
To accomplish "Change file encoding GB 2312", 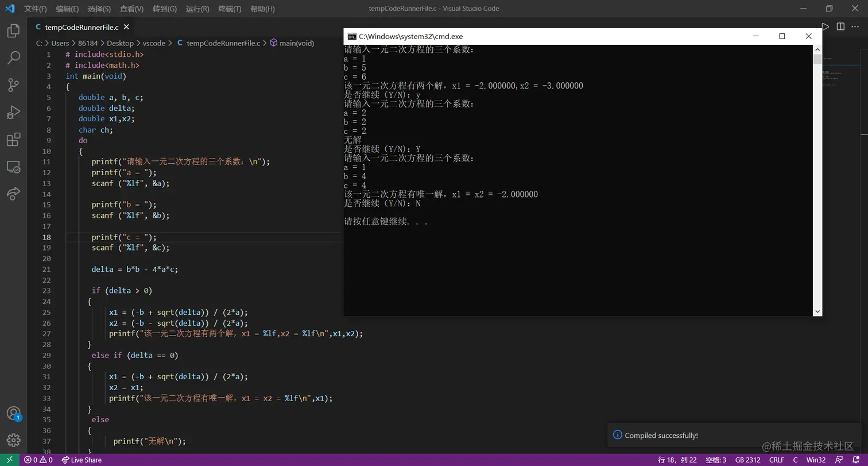I will (747, 460).
